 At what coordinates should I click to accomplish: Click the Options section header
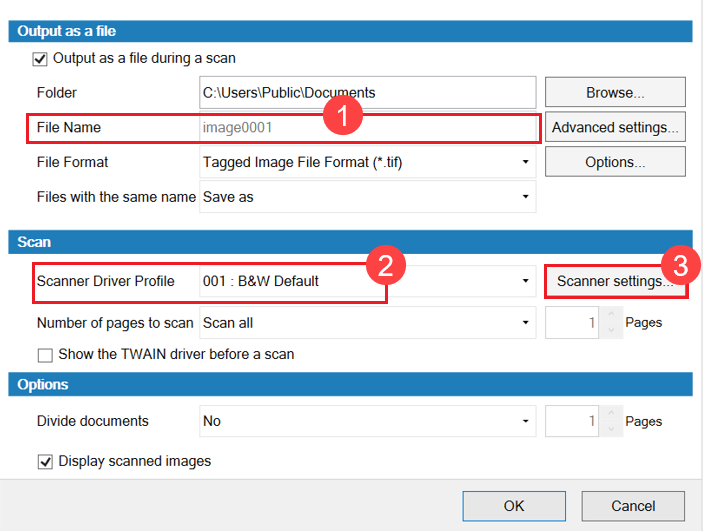(x=350, y=384)
